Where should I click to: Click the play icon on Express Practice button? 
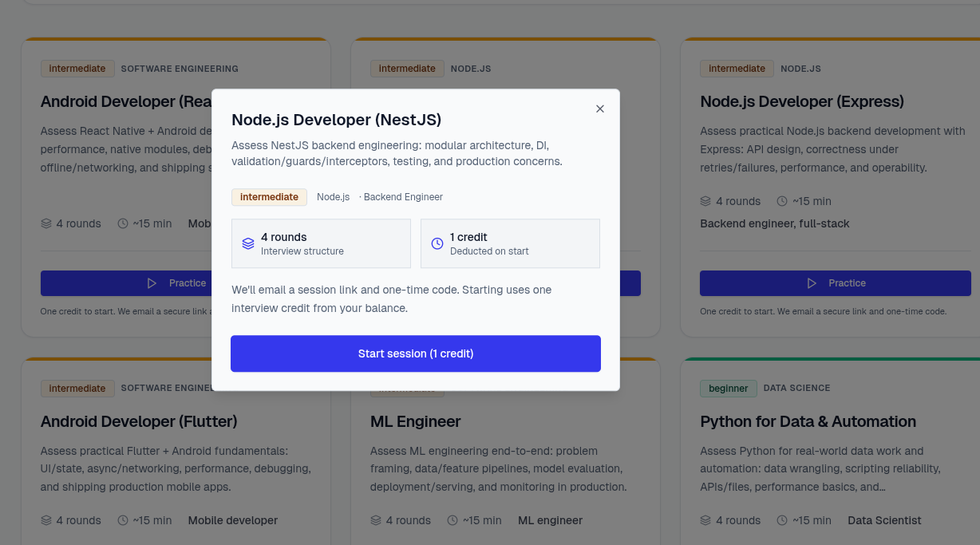click(x=812, y=283)
